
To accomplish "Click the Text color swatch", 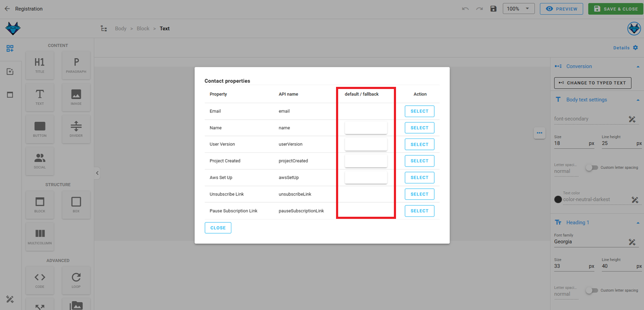I will click(558, 199).
